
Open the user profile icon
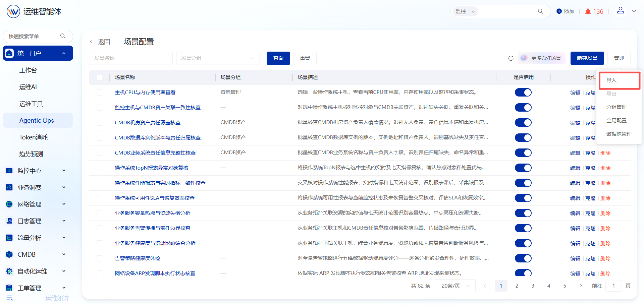(621, 11)
